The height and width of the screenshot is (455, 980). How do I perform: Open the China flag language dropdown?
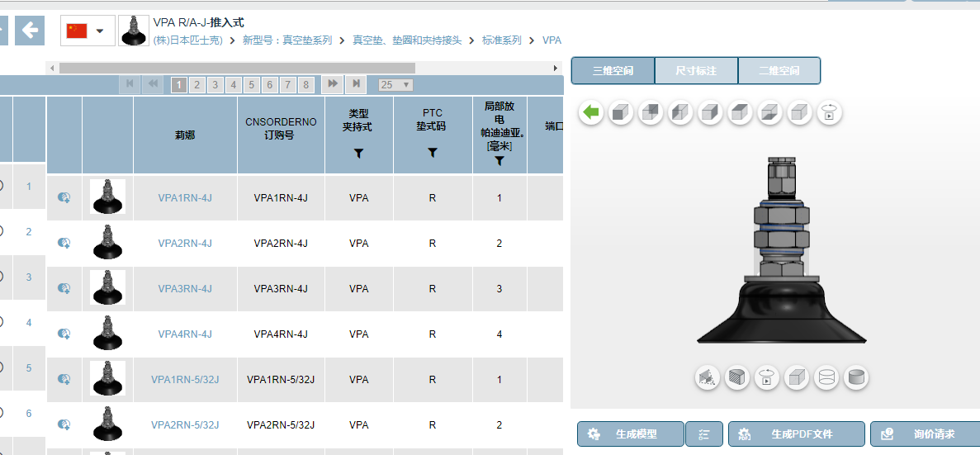pyautogui.click(x=88, y=31)
